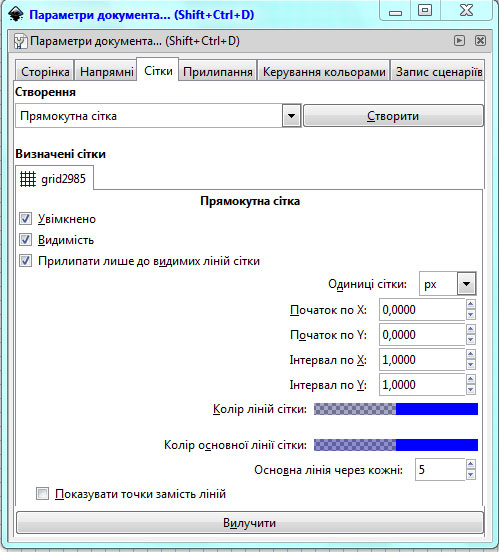This screenshot has width=499, height=552.
Task: Open the Колір ліній сітки color swatch
Action: pyautogui.click(x=396, y=409)
